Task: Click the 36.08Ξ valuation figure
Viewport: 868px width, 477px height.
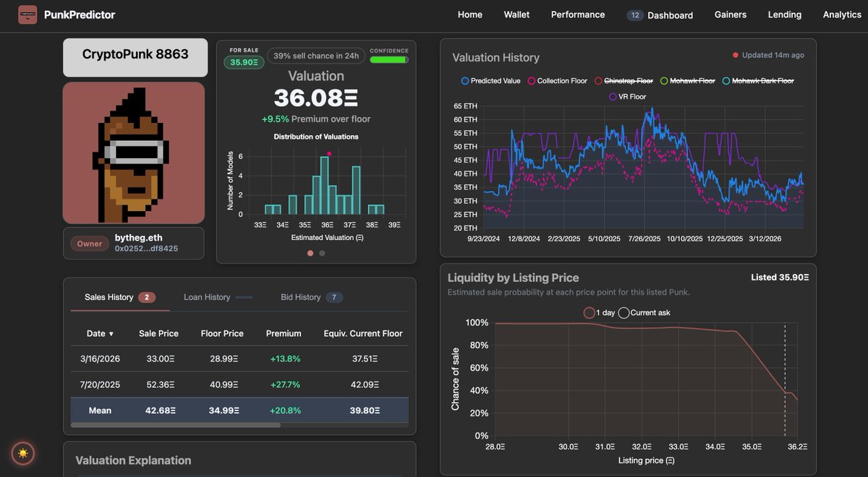Action: tap(316, 99)
